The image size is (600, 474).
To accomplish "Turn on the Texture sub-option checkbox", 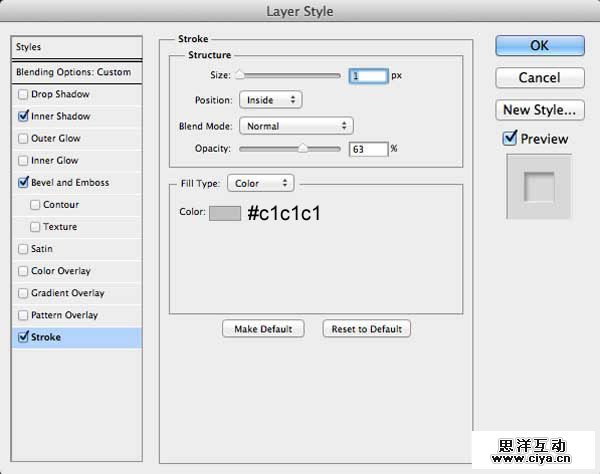I will [36, 227].
